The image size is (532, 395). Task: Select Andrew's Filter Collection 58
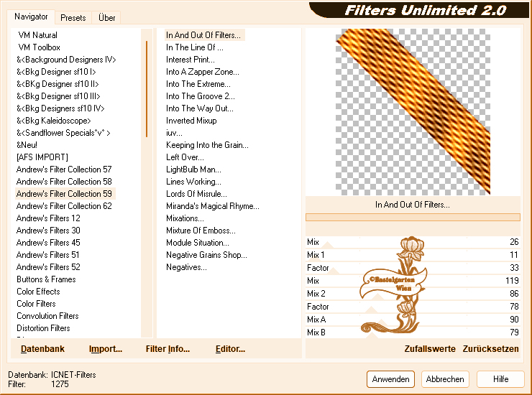[x=64, y=182]
